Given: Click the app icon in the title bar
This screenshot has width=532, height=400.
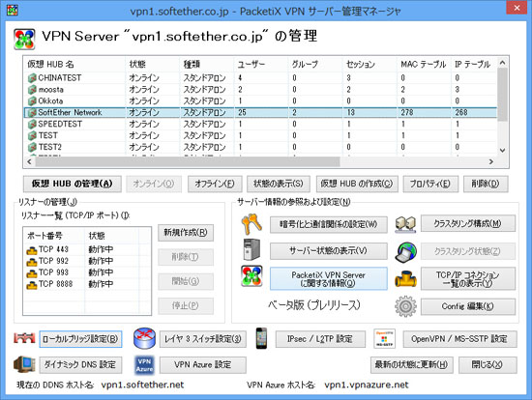Looking at the screenshot, I should (x=13, y=10).
